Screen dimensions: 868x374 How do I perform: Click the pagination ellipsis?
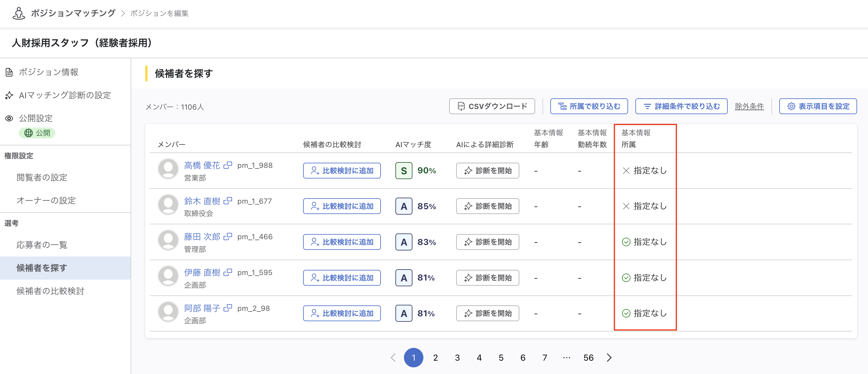(566, 358)
